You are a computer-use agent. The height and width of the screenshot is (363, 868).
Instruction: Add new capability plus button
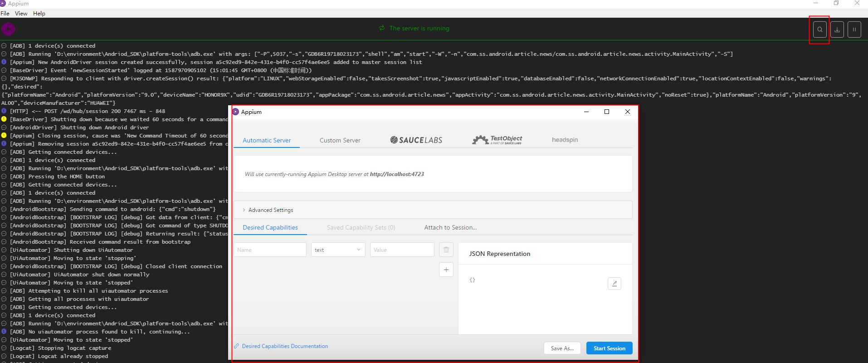click(x=446, y=270)
